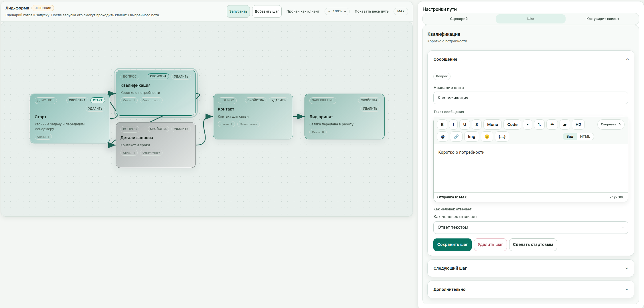Apply italic formatting with I button
The width and height of the screenshot is (644, 308).
pyautogui.click(x=453, y=125)
